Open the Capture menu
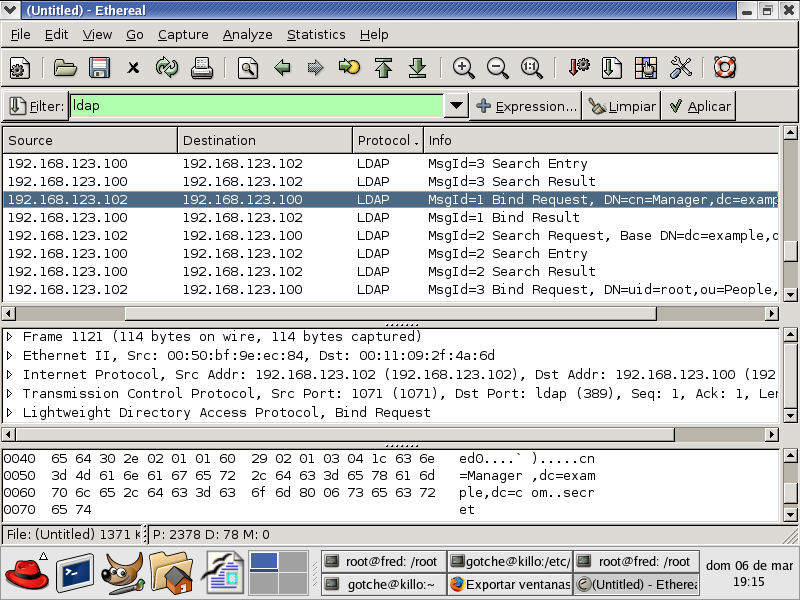Viewport: 800px width, 600px height. click(183, 35)
